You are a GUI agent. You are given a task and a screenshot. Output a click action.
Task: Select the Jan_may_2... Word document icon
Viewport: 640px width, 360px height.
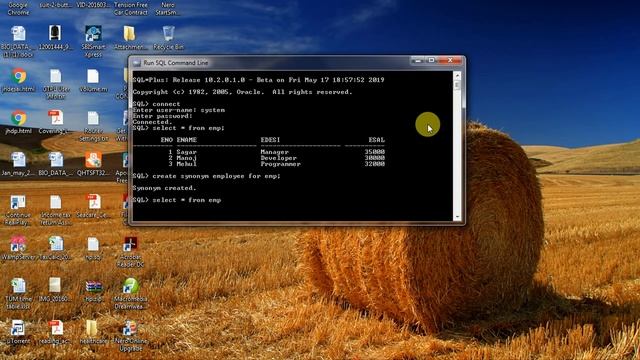coord(18,164)
